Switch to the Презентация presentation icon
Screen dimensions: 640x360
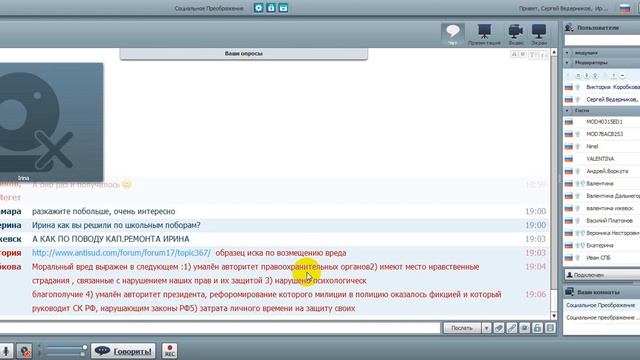pos(484,34)
